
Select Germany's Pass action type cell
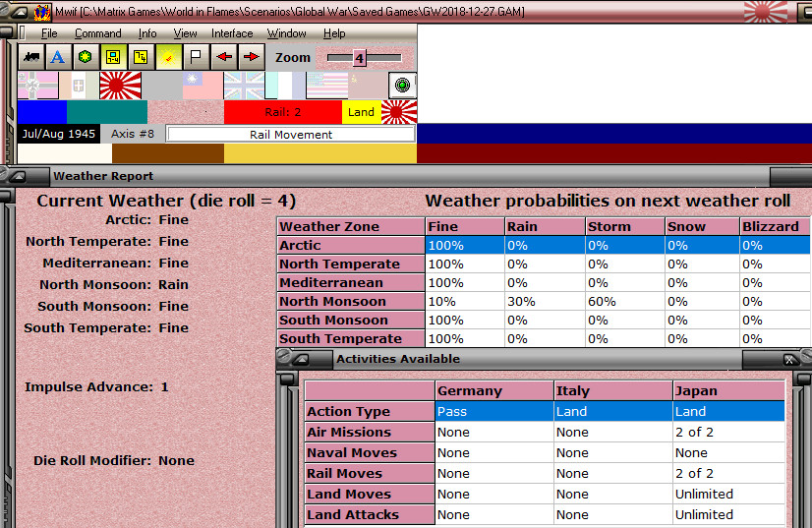[494, 411]
